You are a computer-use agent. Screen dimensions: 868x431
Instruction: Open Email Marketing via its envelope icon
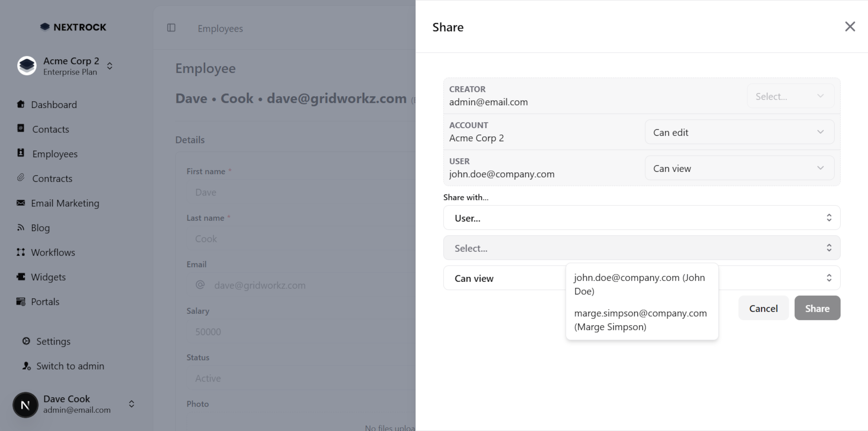(21, 203)
